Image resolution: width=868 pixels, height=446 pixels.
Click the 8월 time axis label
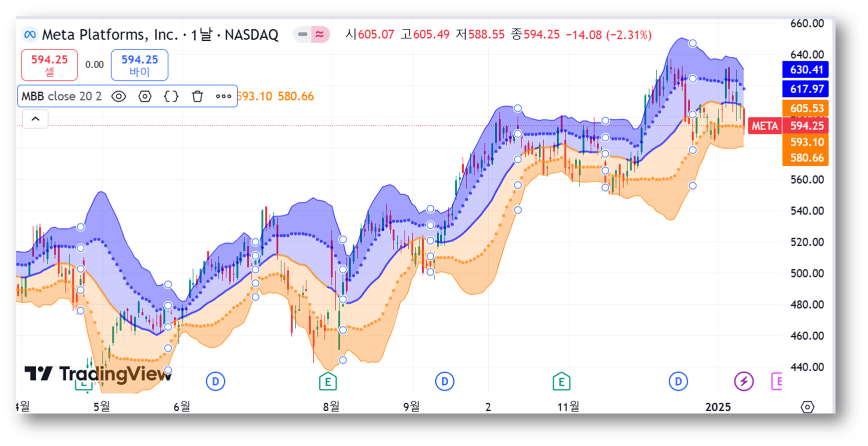[x=331, y=406]
